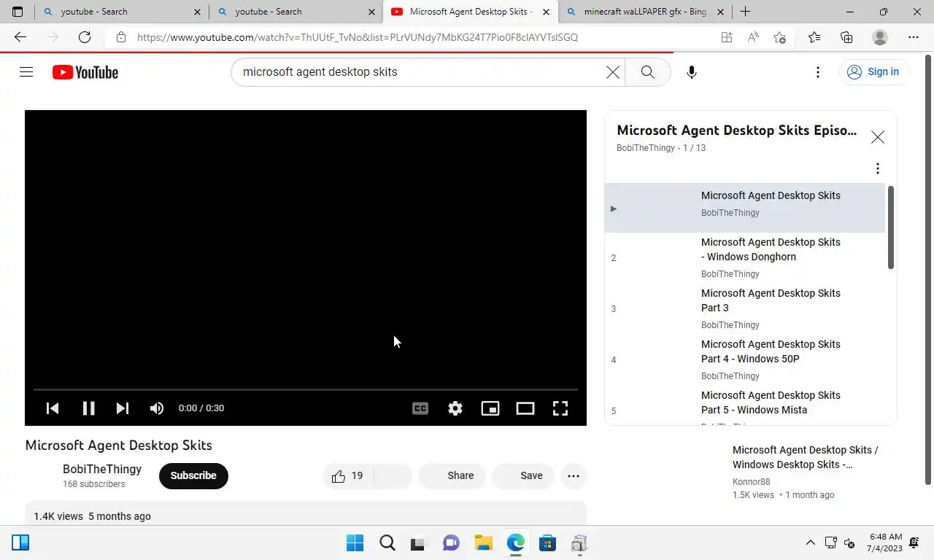Seek on the video progress bar
This screenshot has height=560, width=934.
pyautogui.click(x=306, y=390)
